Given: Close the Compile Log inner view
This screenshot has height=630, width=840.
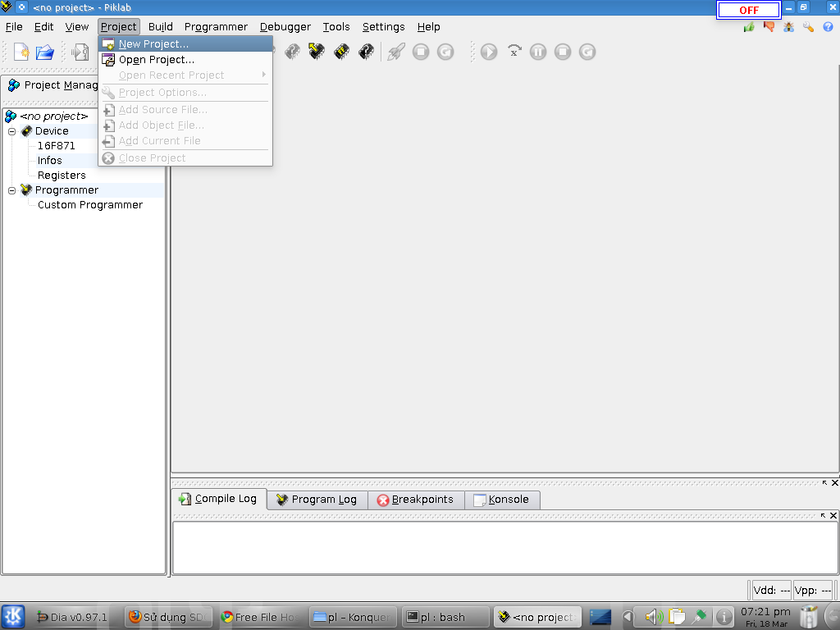Looking at the screenshot, I should click(x=833, y=515).
